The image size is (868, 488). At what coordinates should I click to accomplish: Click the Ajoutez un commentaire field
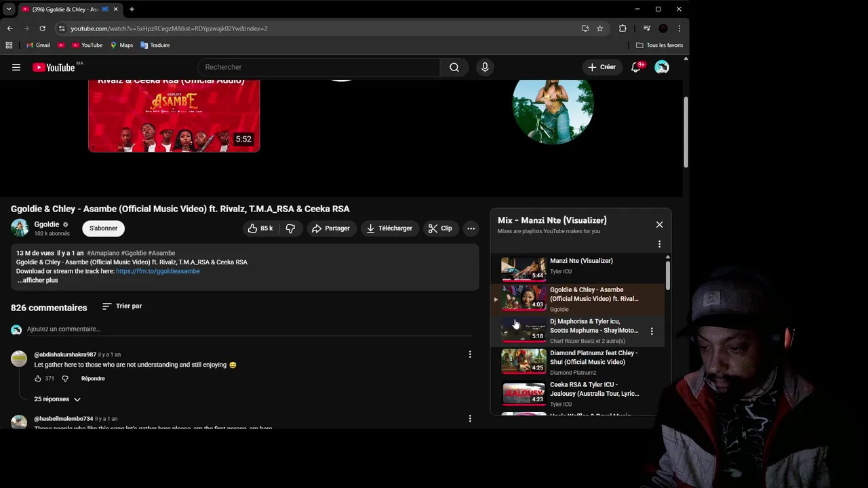click(x=249, y=329)
